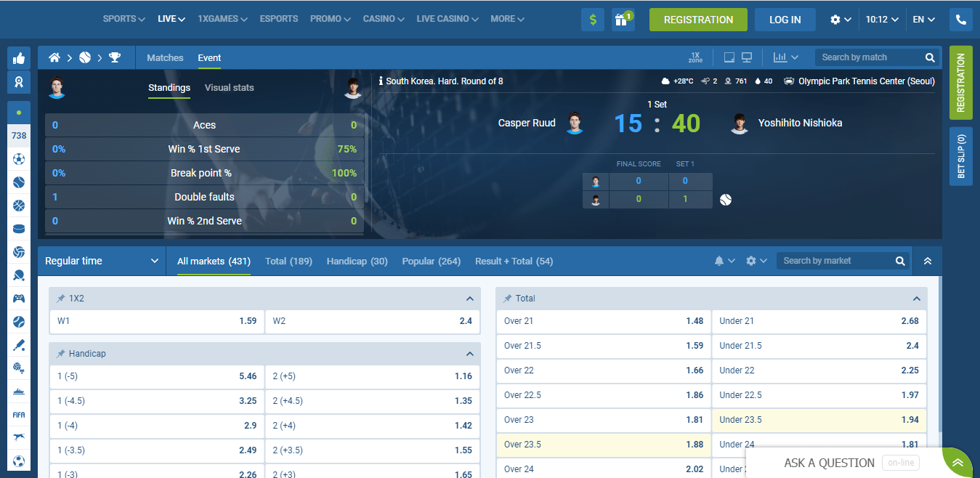
Task: Open the statistics chart dropdown
Action: tap(786, 57)
